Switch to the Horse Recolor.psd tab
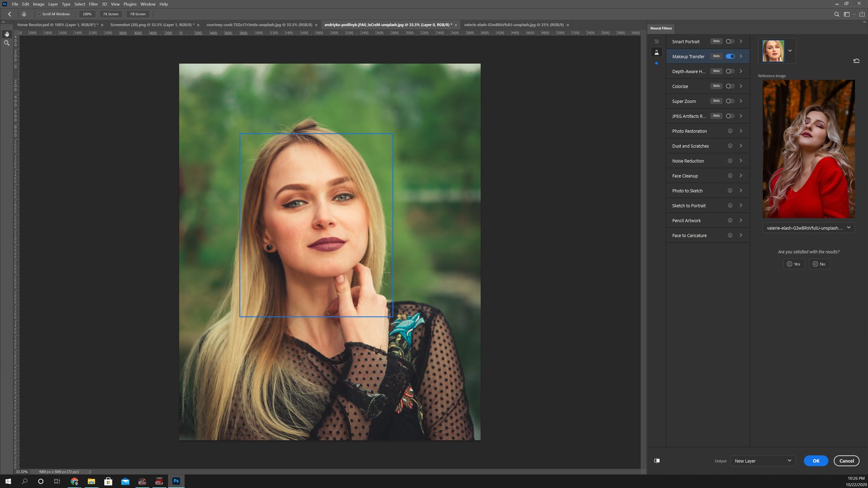 (x=58, y=24)
